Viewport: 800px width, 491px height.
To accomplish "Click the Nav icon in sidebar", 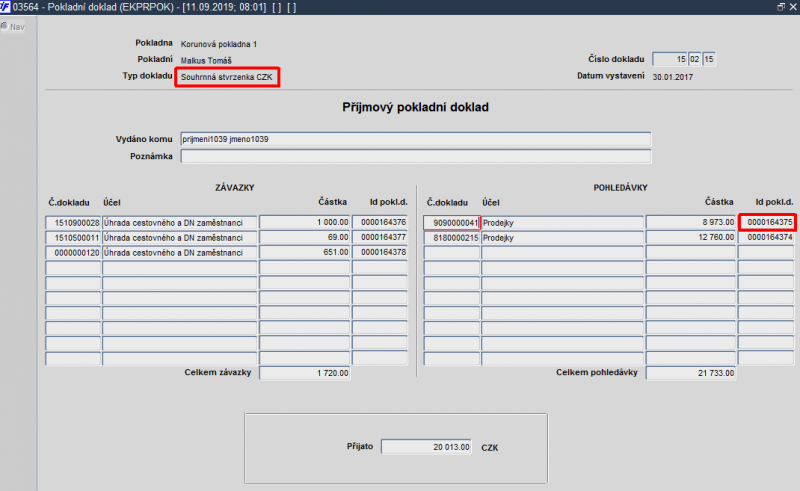I will tap(4, 26).
